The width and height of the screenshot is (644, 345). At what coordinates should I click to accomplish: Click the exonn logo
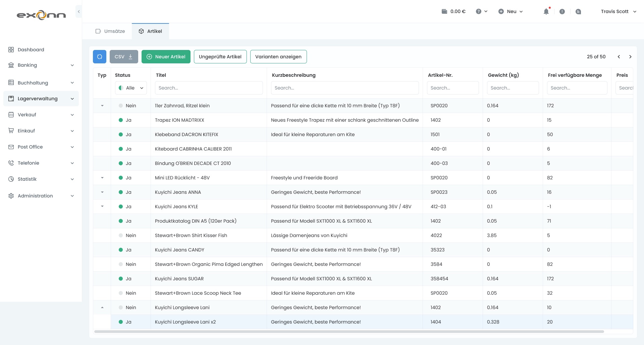[41, 15]
